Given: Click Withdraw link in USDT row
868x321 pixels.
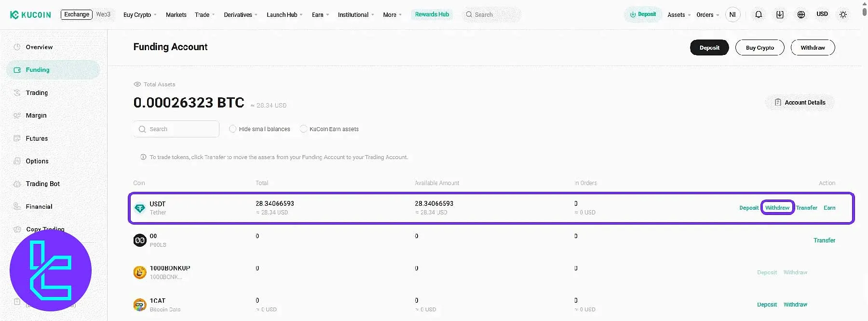Looking at the screenshot, I should [x=777, y=208].
